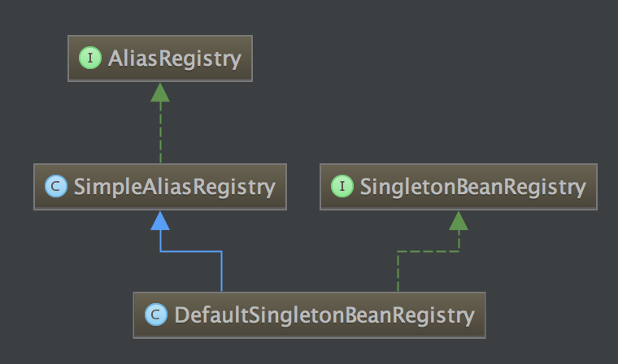Click the blue arrowhead beneath SimpleAliasRegistry

point(160,219)
